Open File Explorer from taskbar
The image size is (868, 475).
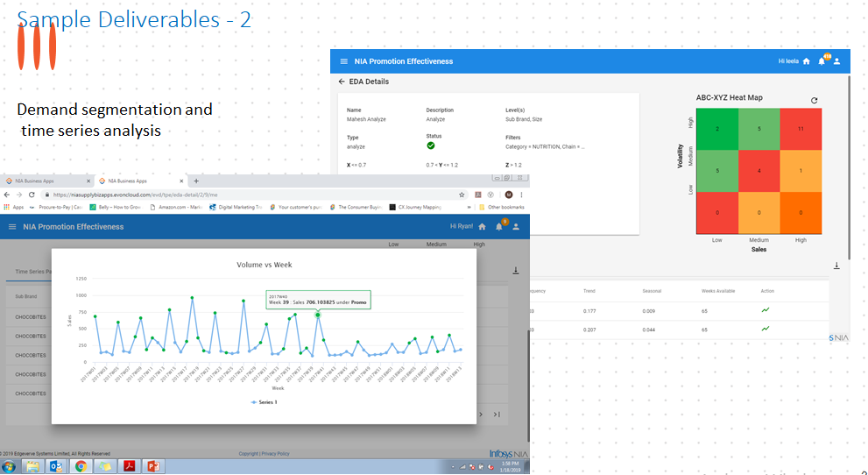tap(32, 467)
